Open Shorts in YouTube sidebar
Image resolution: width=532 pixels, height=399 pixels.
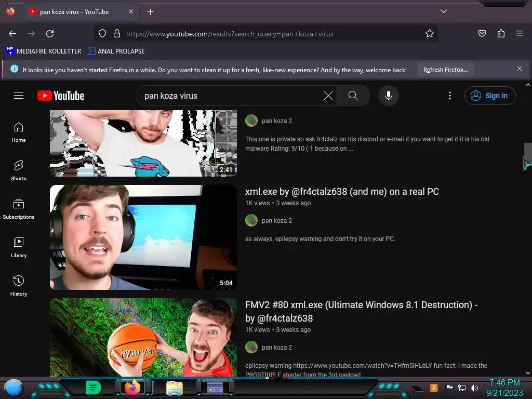19,170
